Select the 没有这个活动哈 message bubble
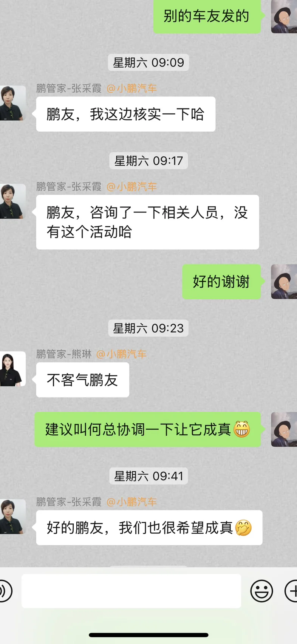 (147, 222)
